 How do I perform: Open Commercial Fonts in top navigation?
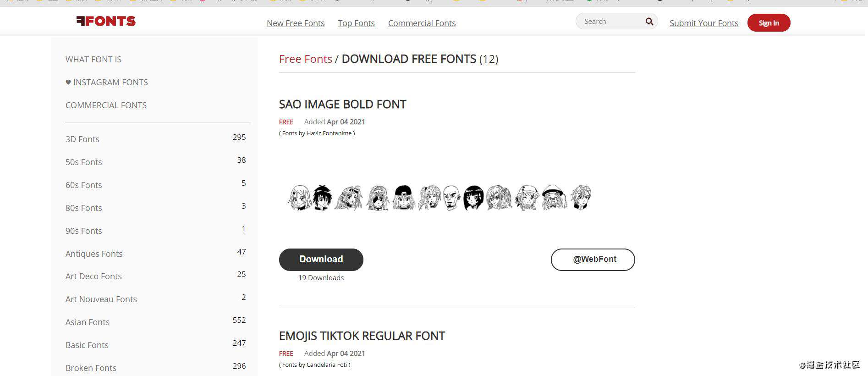coord(422,23)
